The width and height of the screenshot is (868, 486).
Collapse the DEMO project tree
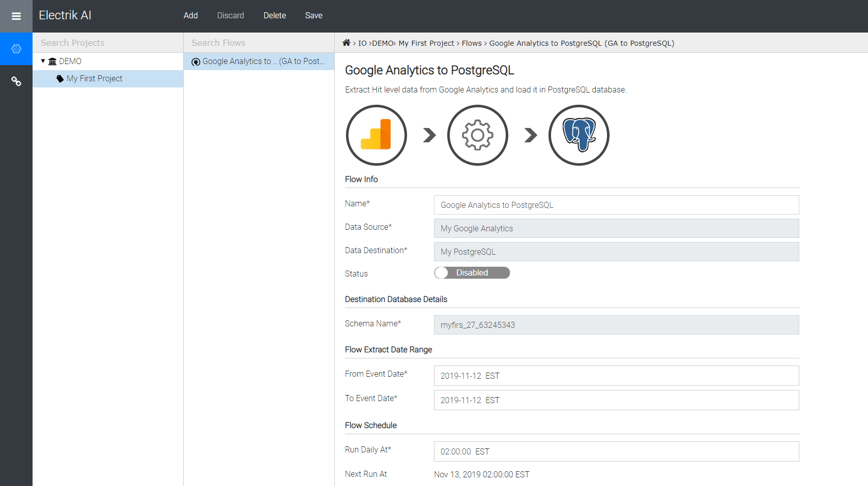click(x=43, y=61)
